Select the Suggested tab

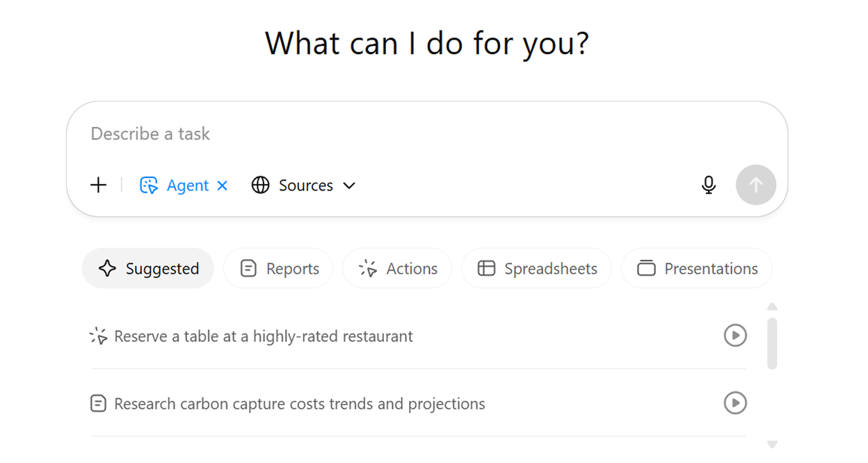pos(148,268)
